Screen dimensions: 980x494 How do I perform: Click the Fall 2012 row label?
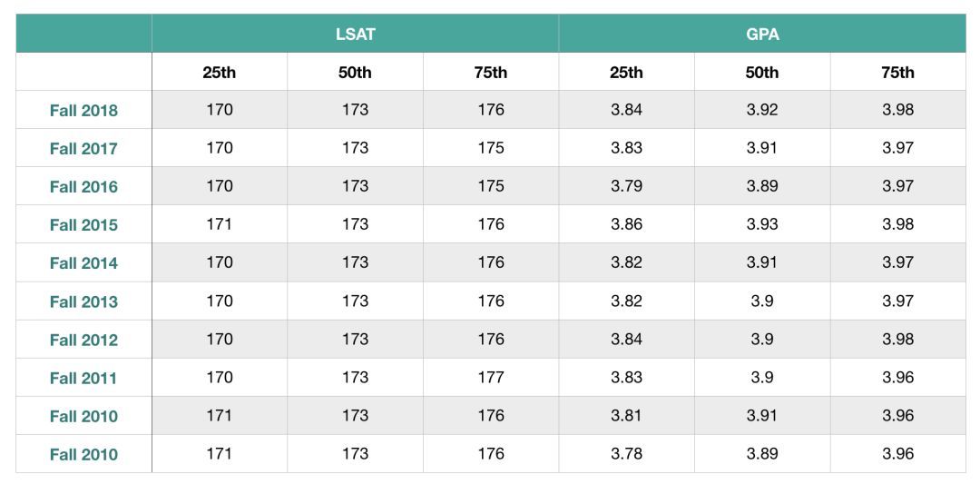coord(83,340)
